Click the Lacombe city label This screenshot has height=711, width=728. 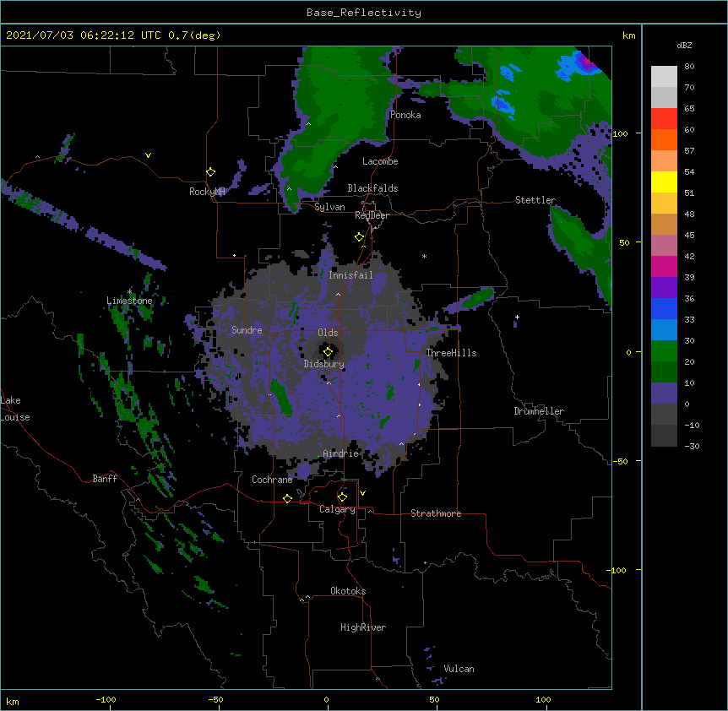[x=380, y=161]
